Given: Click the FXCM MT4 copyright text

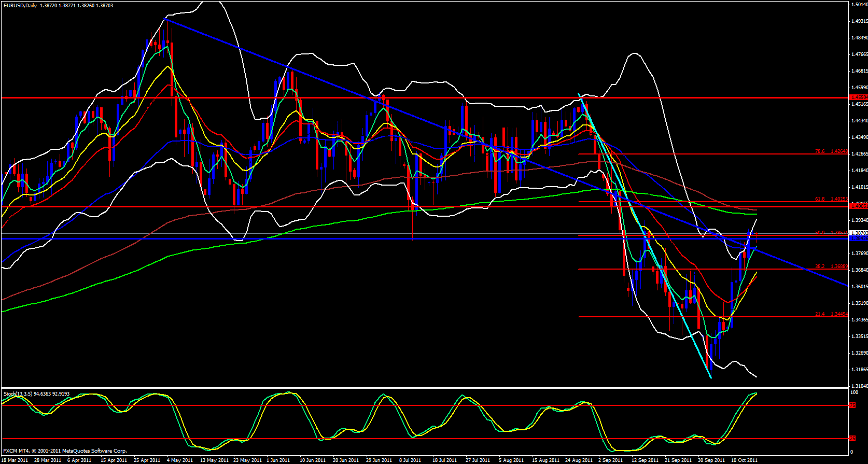Looking at the screenshot, I should [x=65, y=451].
